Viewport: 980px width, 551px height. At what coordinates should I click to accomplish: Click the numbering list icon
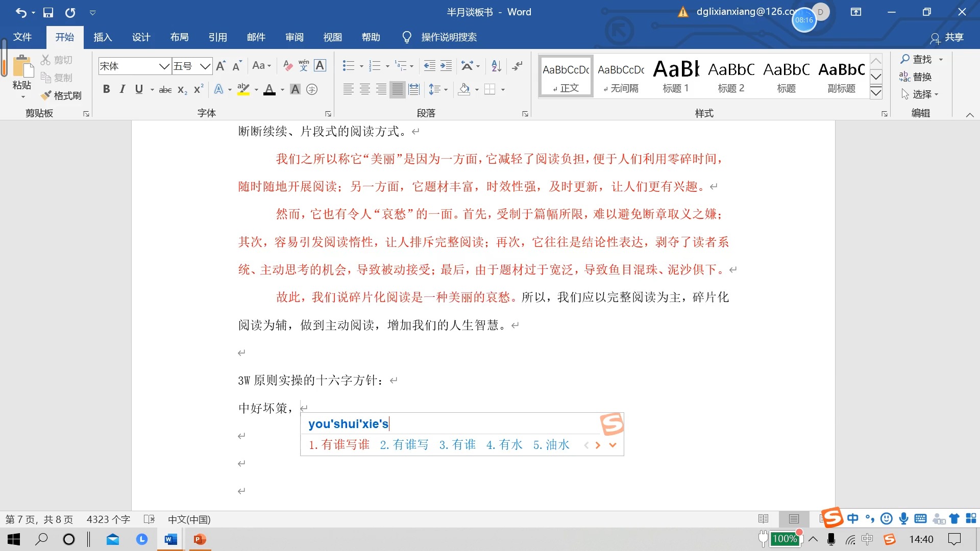click(375, 66)
